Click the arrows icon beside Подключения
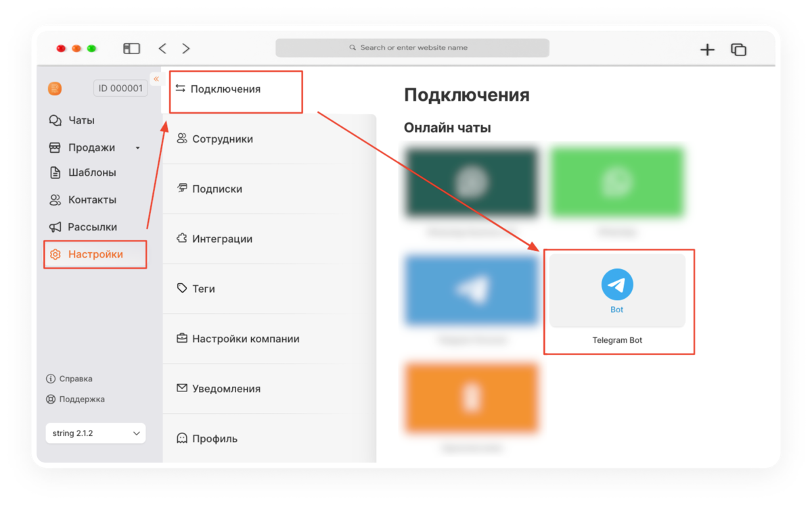This screenshot has height=505, width=812. [180, 89]
